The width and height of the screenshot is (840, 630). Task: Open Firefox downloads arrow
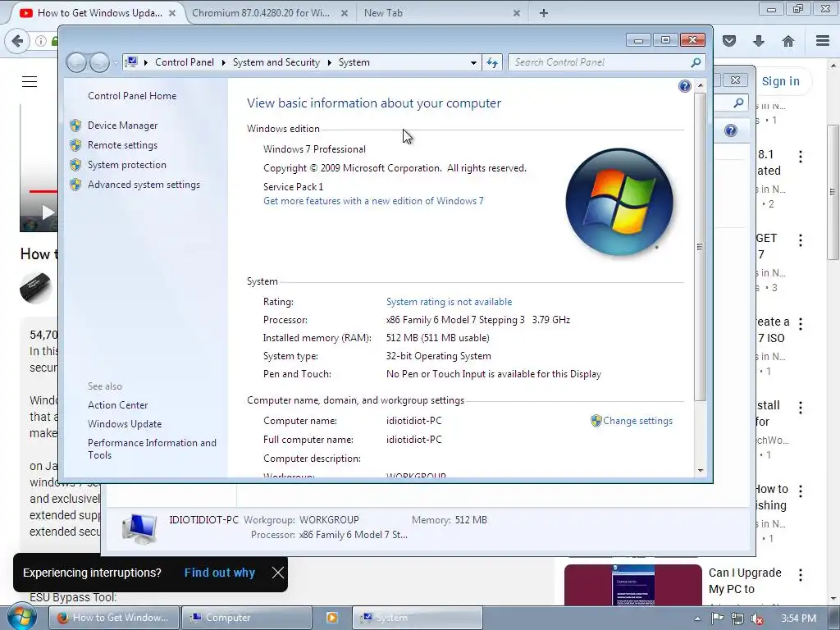point(759,41)
